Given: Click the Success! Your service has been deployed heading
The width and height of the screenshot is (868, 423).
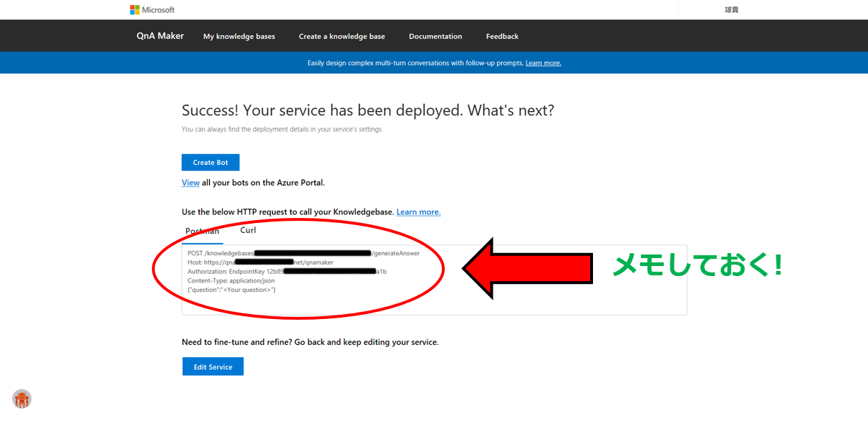Looking at the screenshot, I should pyautogui.click(x=368, y=110).
